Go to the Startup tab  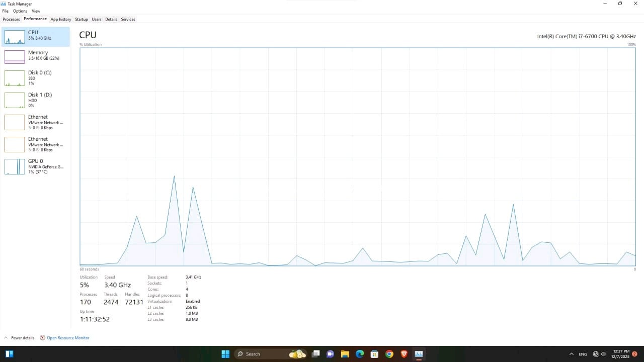click(81, 20)
